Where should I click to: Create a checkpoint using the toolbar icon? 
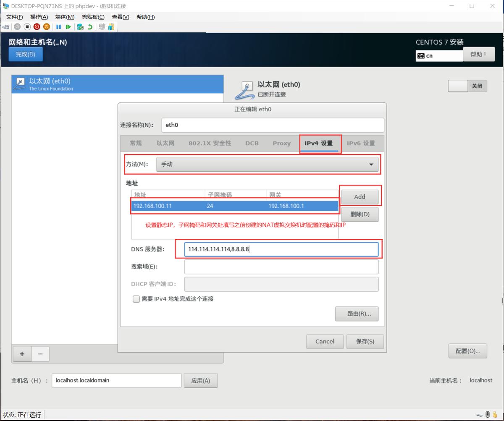coord(79,27)
